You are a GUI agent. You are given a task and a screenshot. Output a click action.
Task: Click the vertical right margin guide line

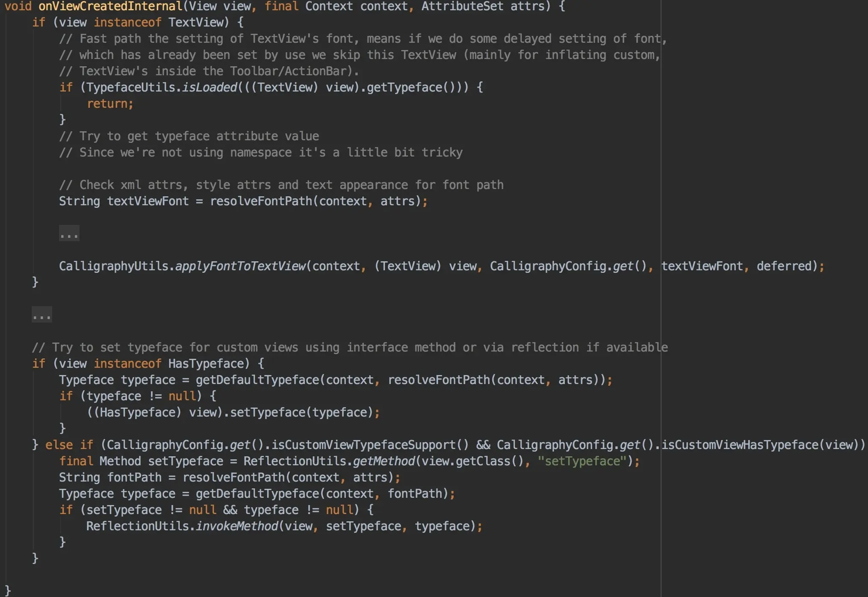661,299
